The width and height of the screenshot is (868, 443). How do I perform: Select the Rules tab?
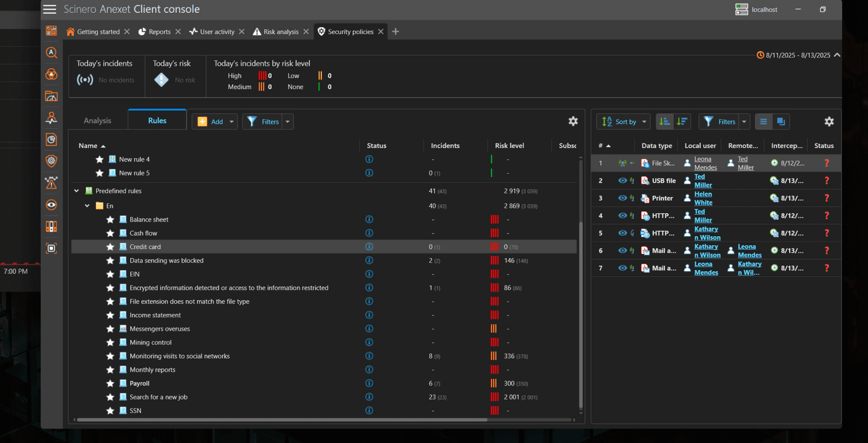coord(157,121)
